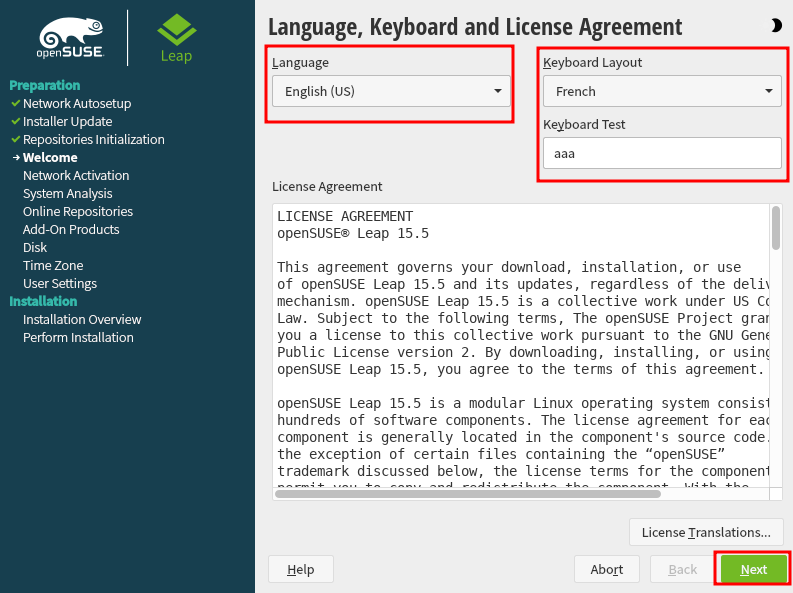Image resolution: width=793 pixels, height=593 pixels.
Task: Click the license text vertical scrollbar thumb
Action: 776,228
